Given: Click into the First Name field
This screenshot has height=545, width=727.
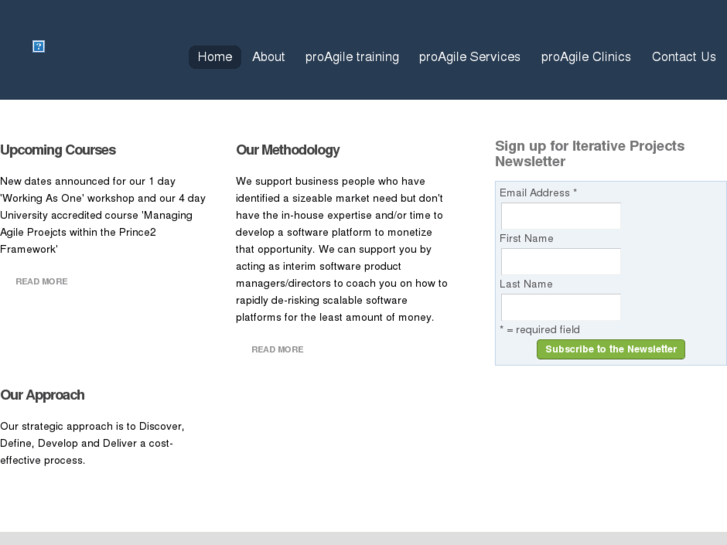Looking at the screenshot, I should coord(561,262).
